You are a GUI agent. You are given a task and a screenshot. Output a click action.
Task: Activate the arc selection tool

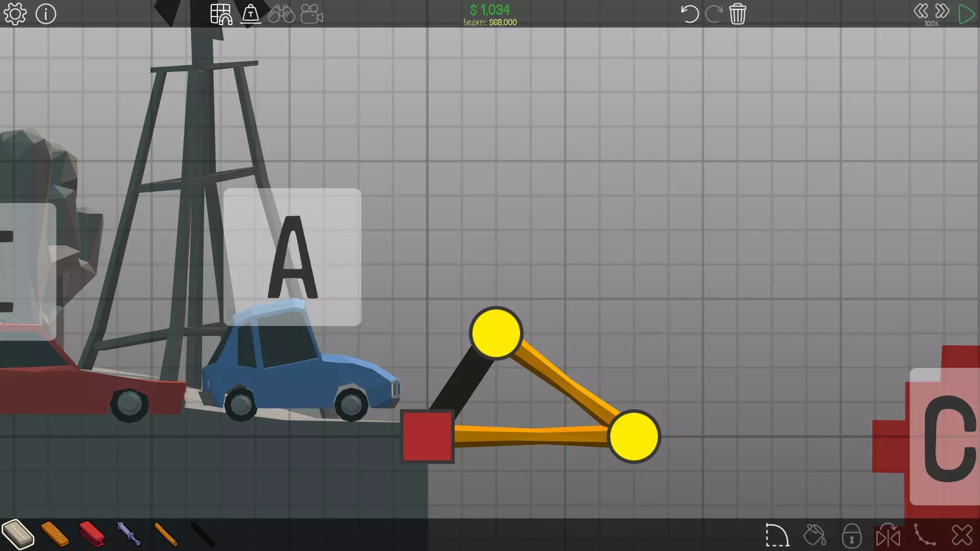pos(777,536)
